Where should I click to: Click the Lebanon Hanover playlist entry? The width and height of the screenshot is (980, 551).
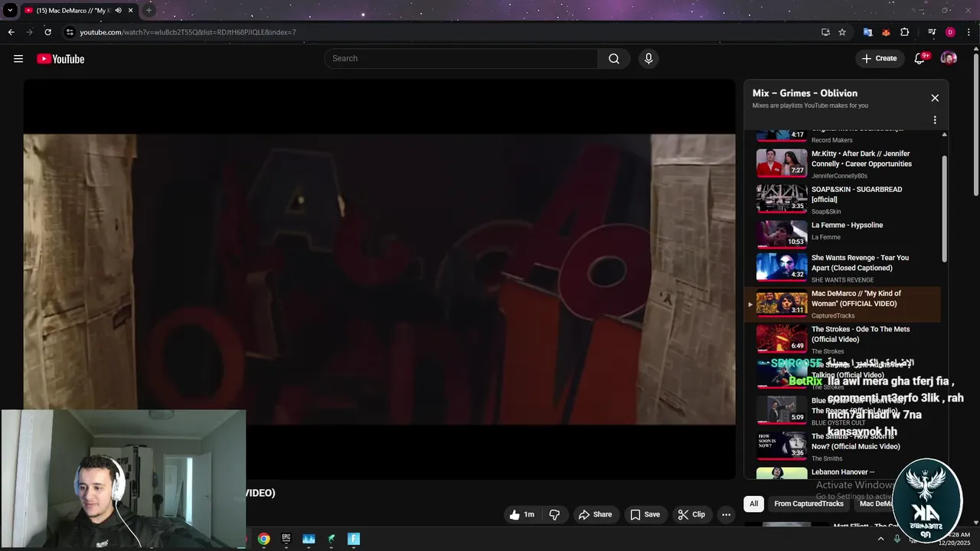842,472
